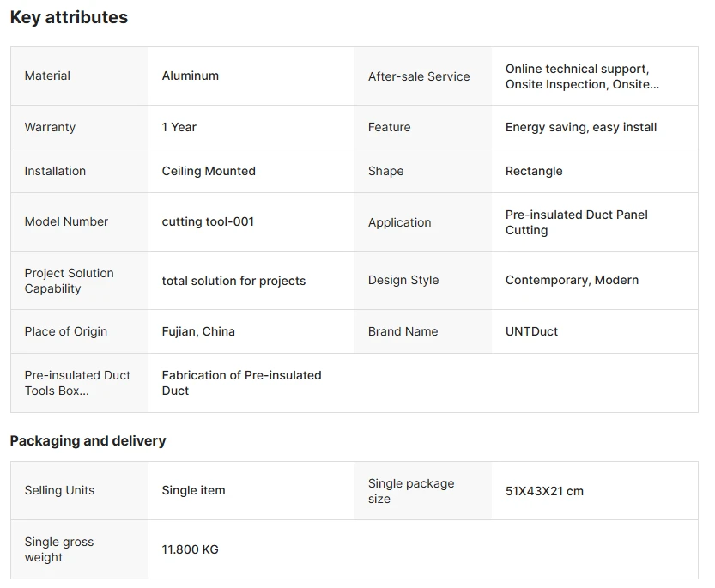Viewport: 715px width, 588px height.
Task: Select the Single item selling units value
Action: tap(193, 490)
